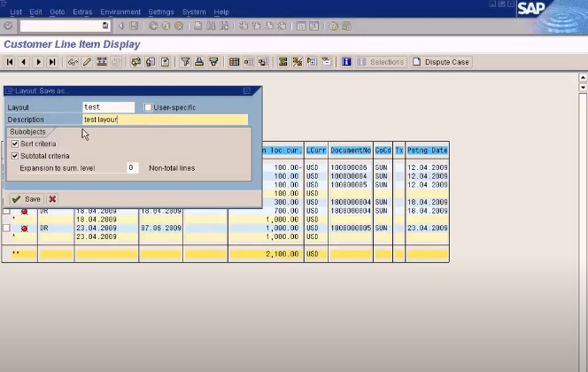The image size is (588, 372).
Task: Click the Total sigma icon
Action: coord(282,62)
